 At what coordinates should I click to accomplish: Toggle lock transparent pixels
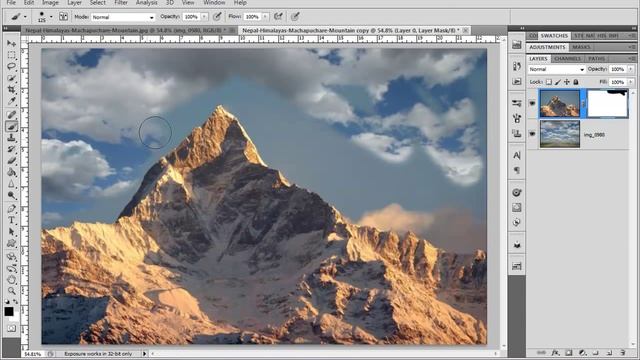click(549, 82)
